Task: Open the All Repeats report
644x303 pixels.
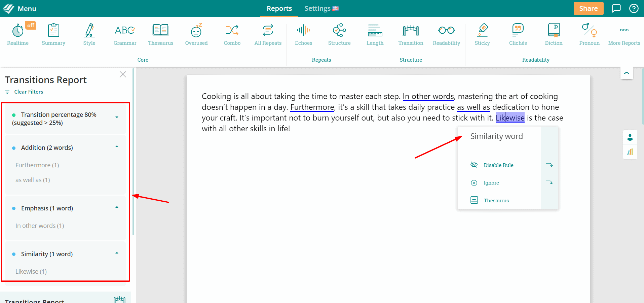Action: [x=268, y=35]
